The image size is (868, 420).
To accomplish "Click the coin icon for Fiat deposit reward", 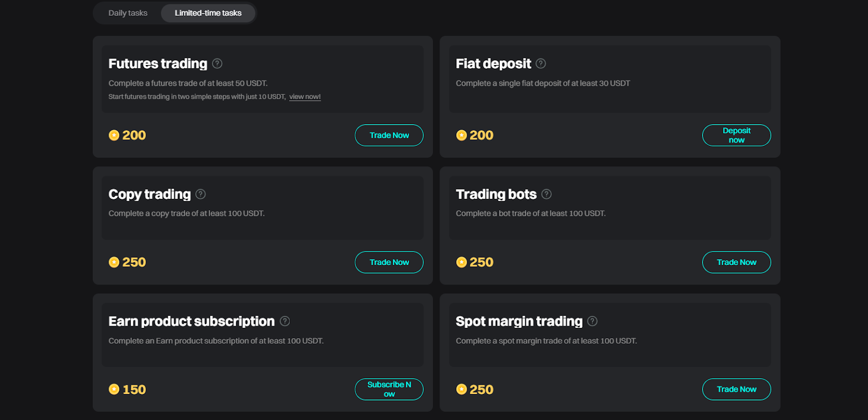I will (462, 135).
